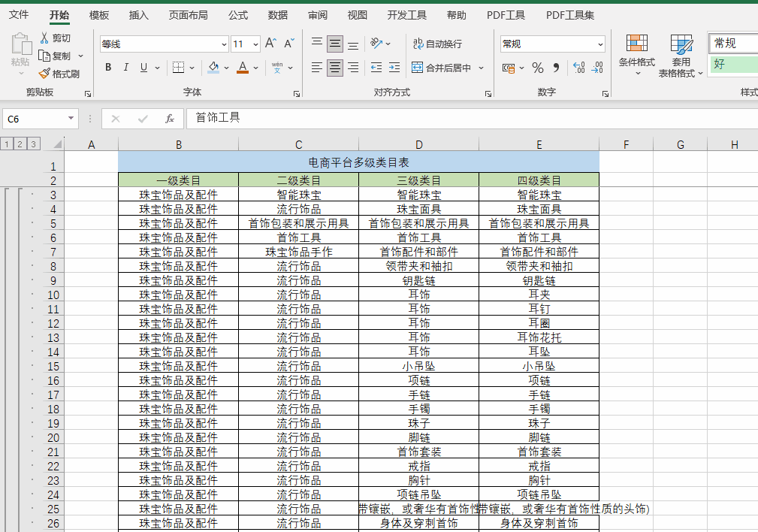Screen dimensions: 758x532
Task: Toggle bold formatting
Action: point(108,67)
